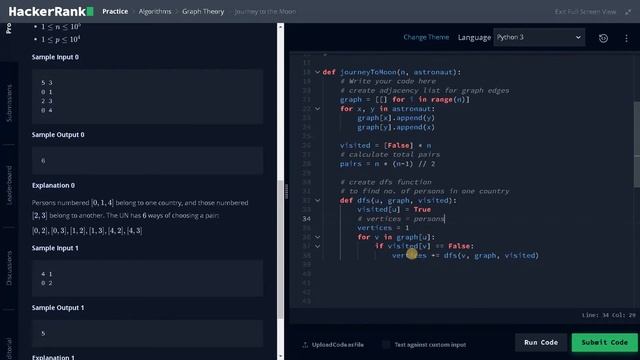The height and width of the screenshot is (360, 640).
Task: Click the Run Code button
Action: click(x=541, y=342)
